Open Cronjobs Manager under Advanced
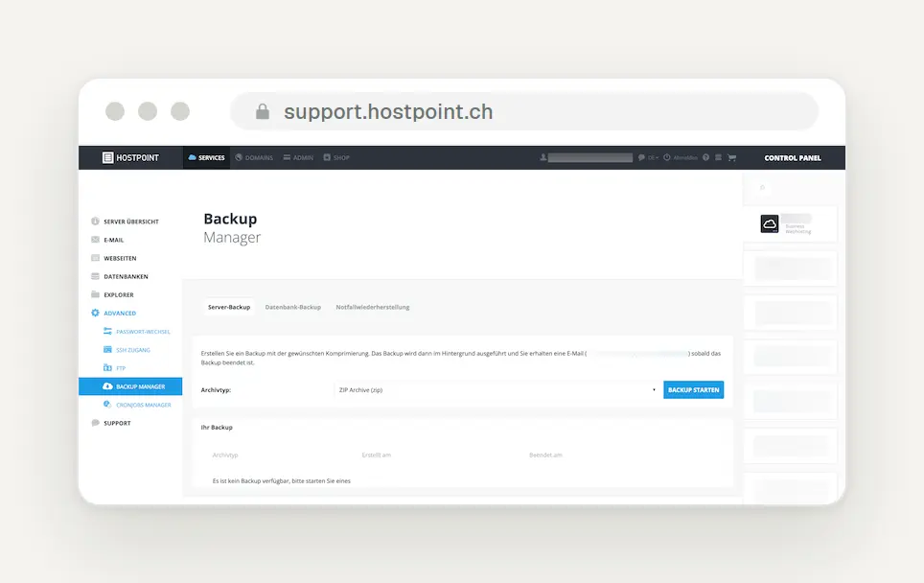The width and height of the screenshot is (924, 583). (137, 405)
